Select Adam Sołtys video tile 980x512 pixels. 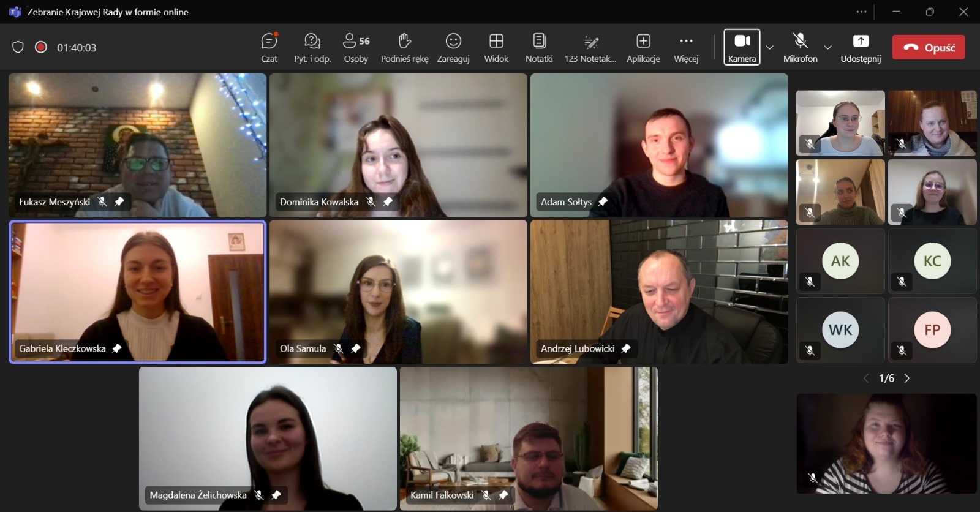click(659, 145)
